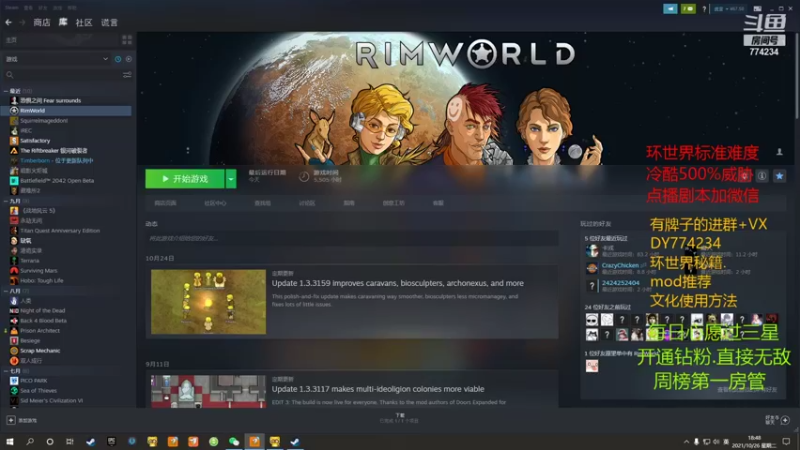The width and height of the screenshot is (800, 450).
Task: Open 'Update 1.3.3159 improves caravans' article
Action: pos(397,283)
